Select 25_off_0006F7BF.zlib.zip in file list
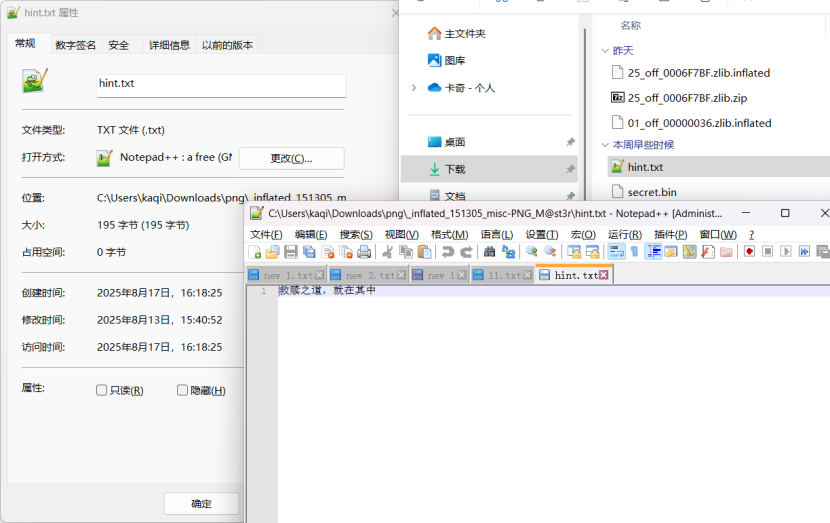830x523 pixels. click(x=686, y=98)
